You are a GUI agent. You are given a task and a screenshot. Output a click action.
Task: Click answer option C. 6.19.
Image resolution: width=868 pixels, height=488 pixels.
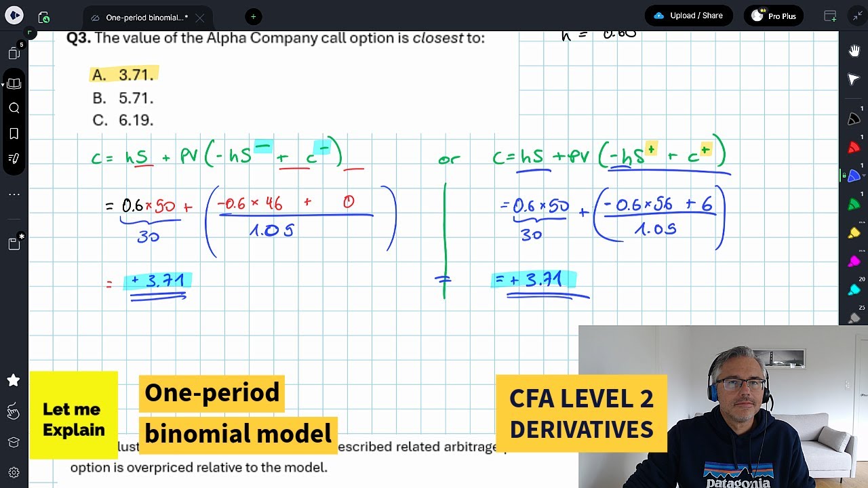123,120
